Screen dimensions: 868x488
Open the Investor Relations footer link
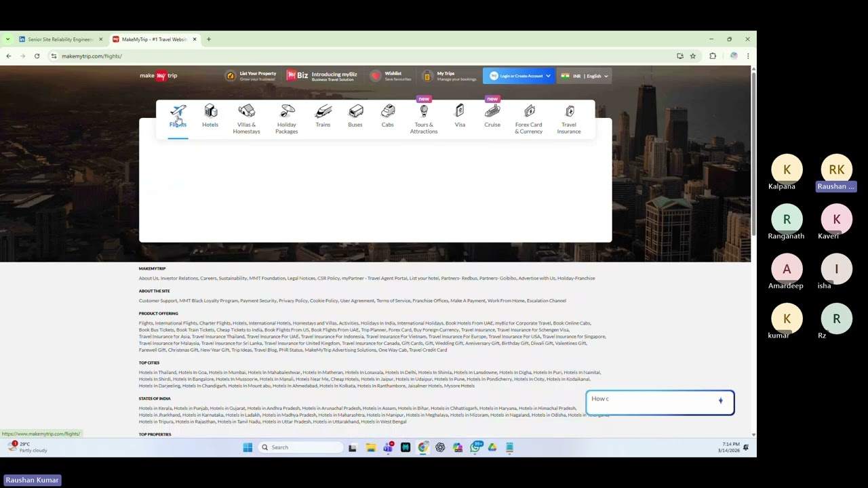(x=179, y=278)
